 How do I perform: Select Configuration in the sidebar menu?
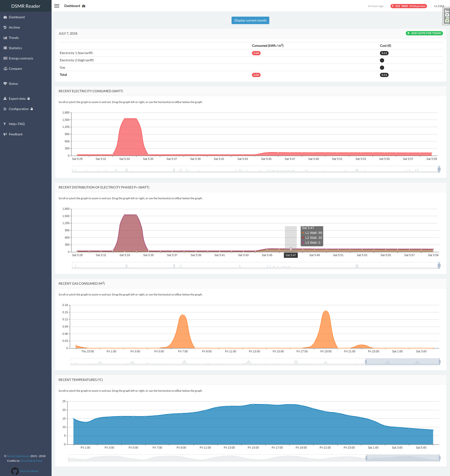(18, 109)
